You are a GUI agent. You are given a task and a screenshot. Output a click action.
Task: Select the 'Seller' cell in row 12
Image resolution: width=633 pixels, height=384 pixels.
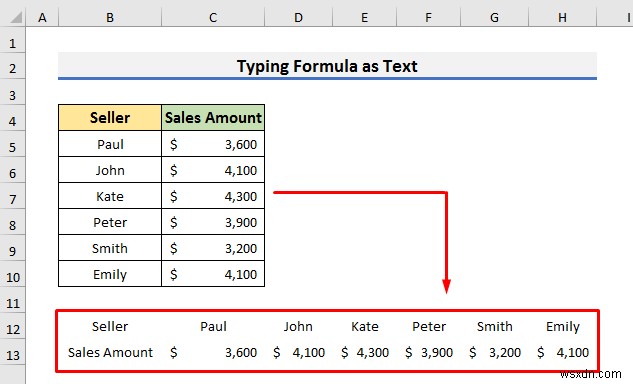110,326
